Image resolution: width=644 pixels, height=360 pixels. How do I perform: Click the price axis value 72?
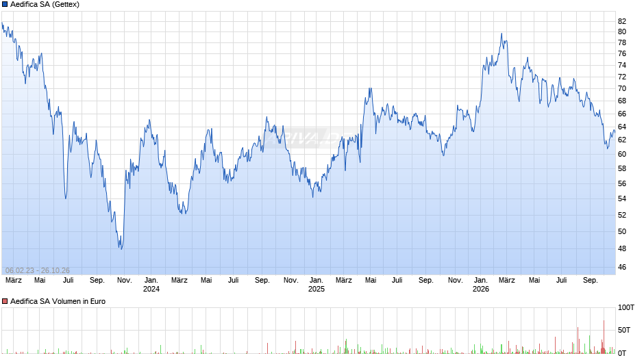click(622, 77)
